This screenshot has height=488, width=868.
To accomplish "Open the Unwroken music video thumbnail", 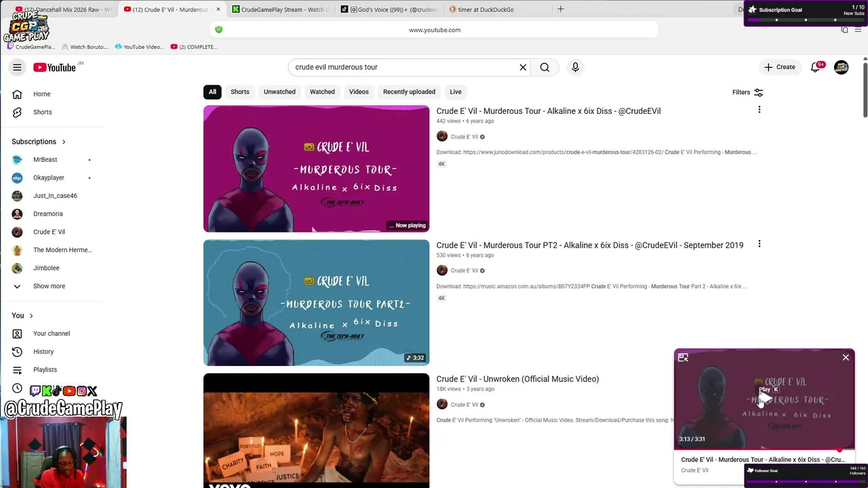I will click(316, 430).
